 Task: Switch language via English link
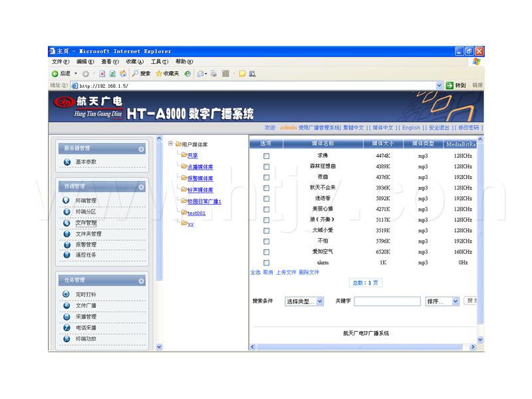[x=411, y=128]
